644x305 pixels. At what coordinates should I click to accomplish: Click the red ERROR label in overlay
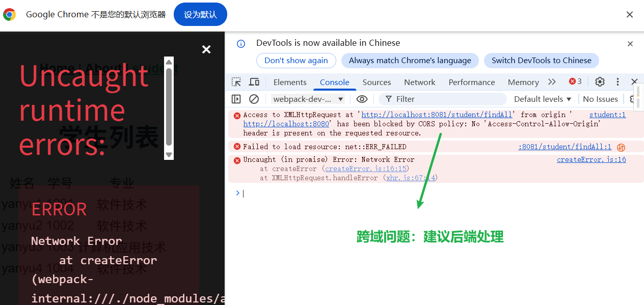pyautogui.click(x=59, y=209)
